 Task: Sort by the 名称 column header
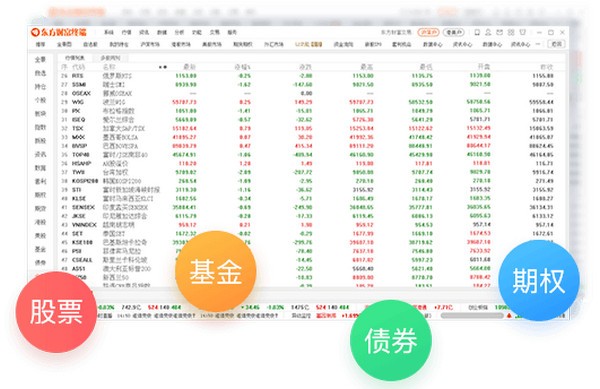[x=109, y=67]
